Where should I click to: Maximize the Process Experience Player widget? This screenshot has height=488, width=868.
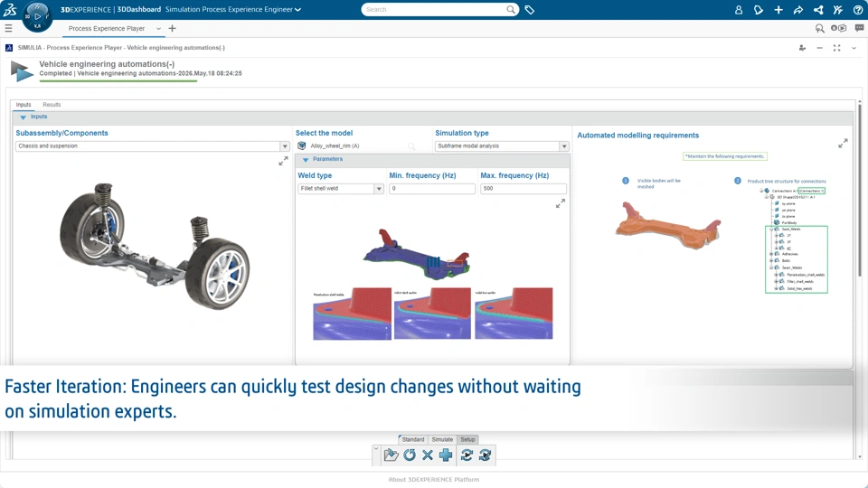click(x=837, y=48)
